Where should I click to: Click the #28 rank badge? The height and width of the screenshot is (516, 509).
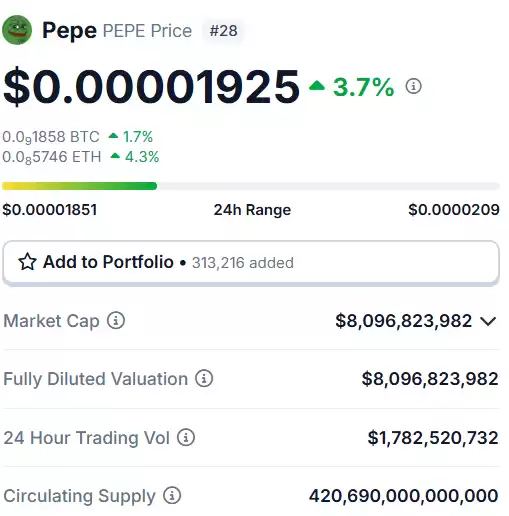coord(223,31)
